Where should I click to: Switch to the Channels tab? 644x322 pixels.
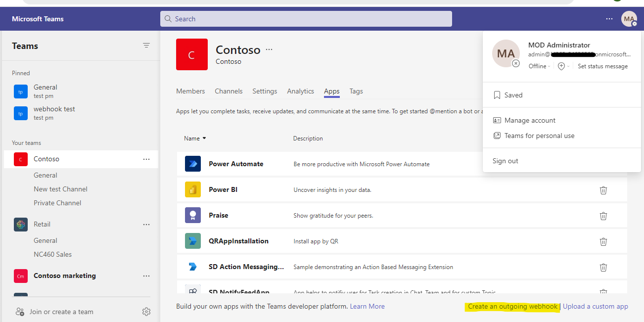tap(229, 91)
